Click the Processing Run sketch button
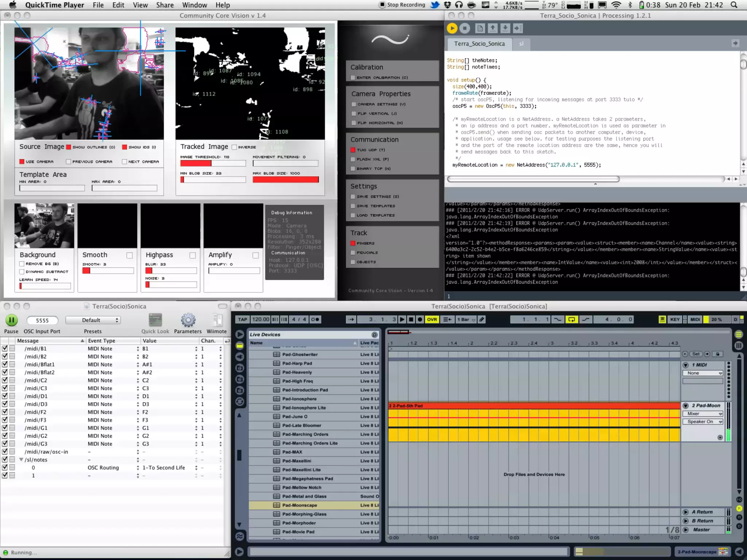The height and width of the screenshot is (560, 747). tap(452, 28)
